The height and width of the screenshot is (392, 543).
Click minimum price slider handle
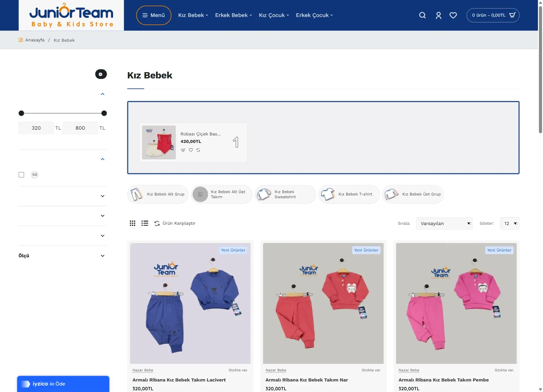21,113
